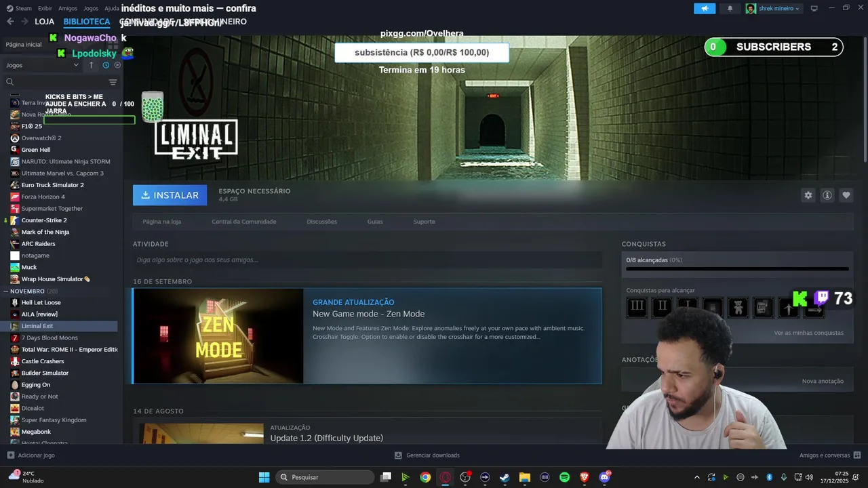Click the activity status input field
Viewport: 868px width, 488px height.
pos(367,260)
